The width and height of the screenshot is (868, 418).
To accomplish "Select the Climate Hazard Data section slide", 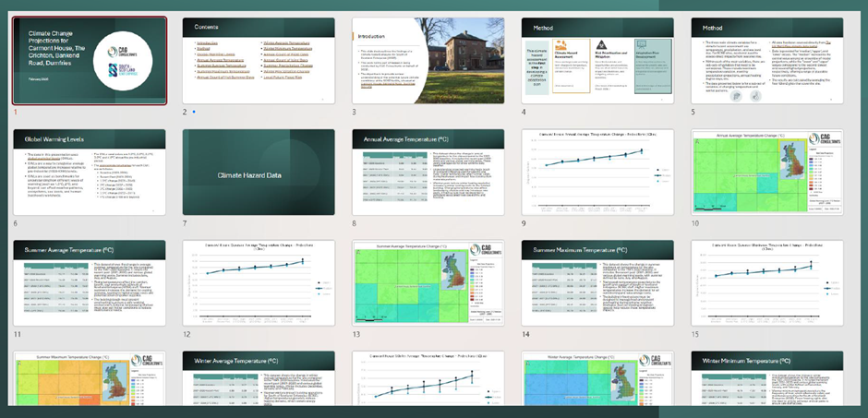I will pyautogui.click(x=258, y=172).
